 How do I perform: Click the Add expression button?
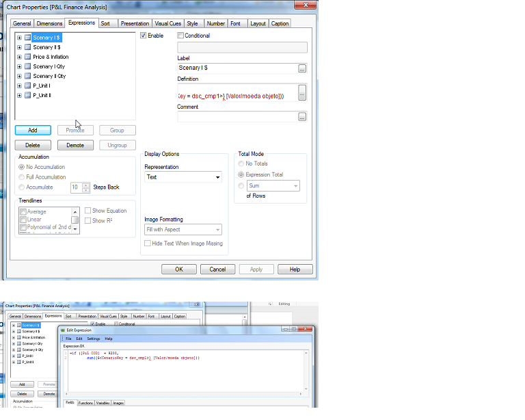pyautogui.click(x=33, y=130)
